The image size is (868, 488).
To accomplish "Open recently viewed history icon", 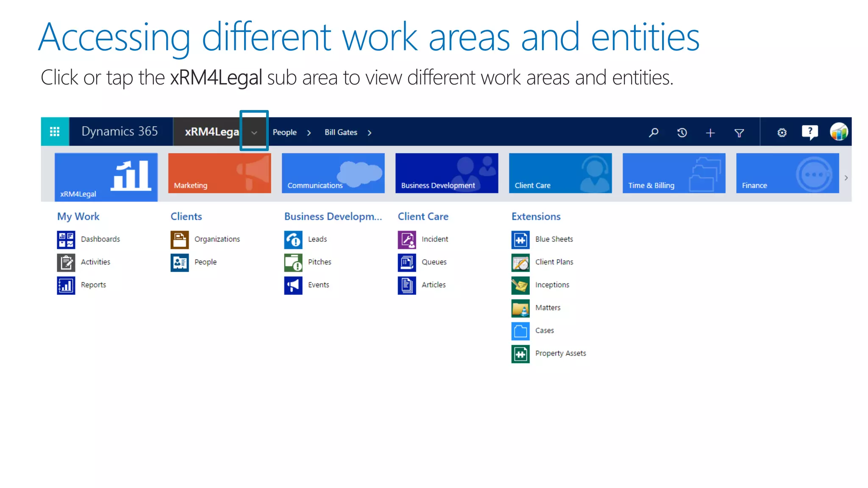I will click(x=682, y=133).
